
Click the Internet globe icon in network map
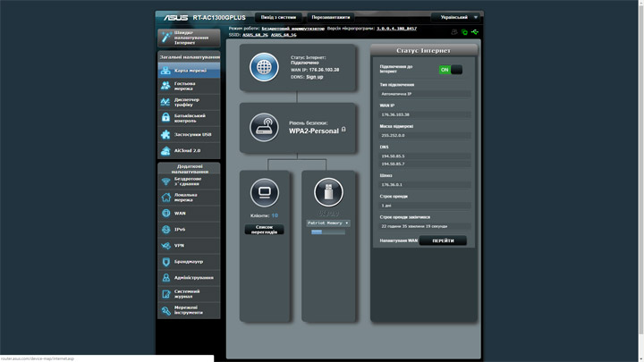(264, 67)
